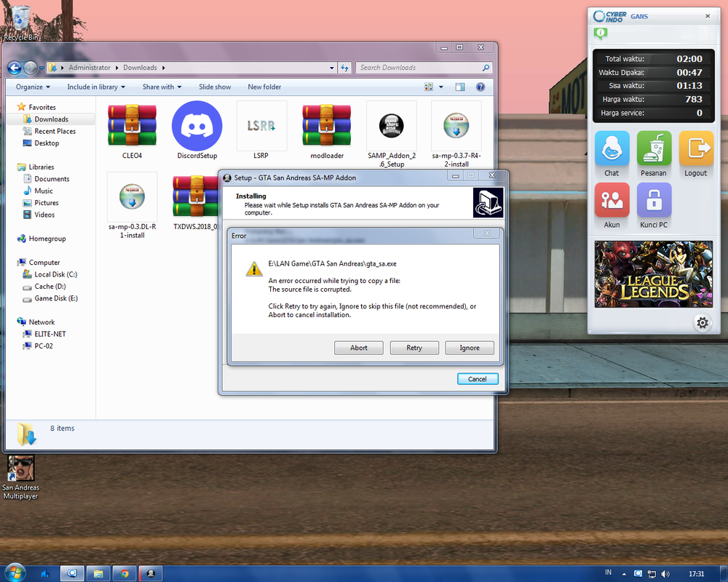This screenshot has height=582, width=728.
Task: Select Recent Places in navigation pane
Action: [x=55, y=132]
